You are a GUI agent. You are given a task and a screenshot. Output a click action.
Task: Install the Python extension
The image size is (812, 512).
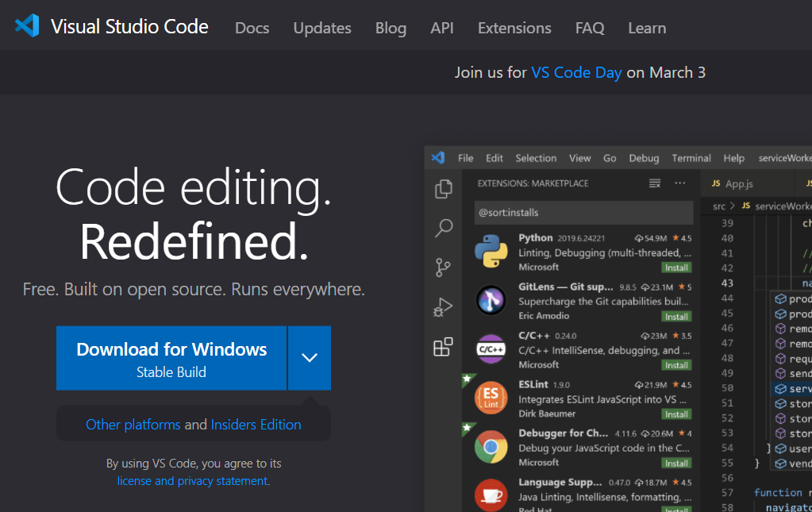(x=676, y=268)
